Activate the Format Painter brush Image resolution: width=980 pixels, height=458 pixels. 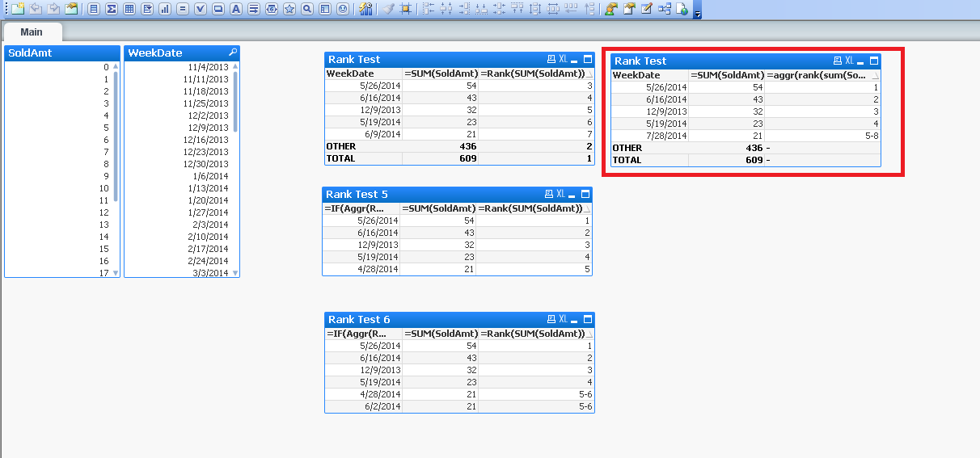[x=388, y=9]
